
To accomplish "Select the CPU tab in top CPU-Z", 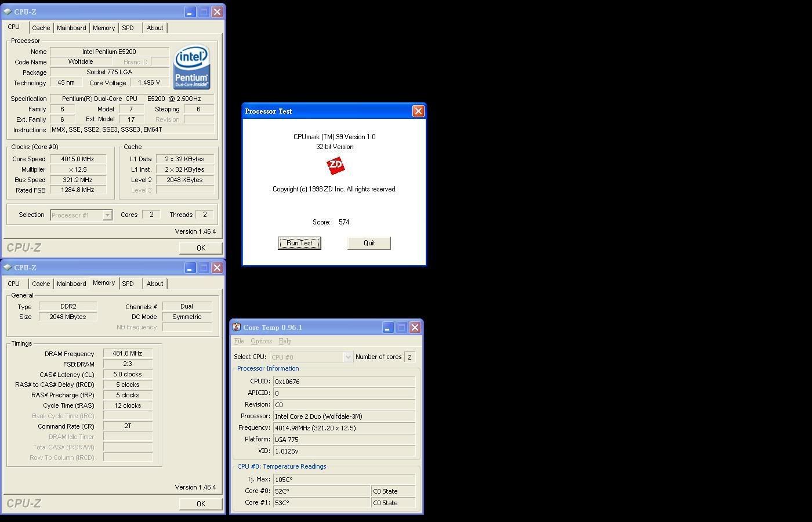I will [14, 27].
